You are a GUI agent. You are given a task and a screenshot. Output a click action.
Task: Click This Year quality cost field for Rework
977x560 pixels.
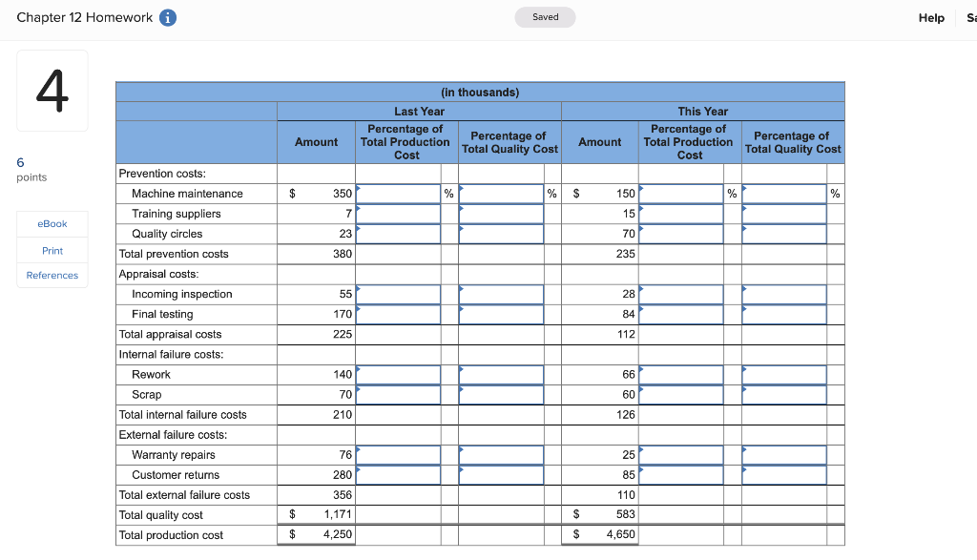pos(784,374)
